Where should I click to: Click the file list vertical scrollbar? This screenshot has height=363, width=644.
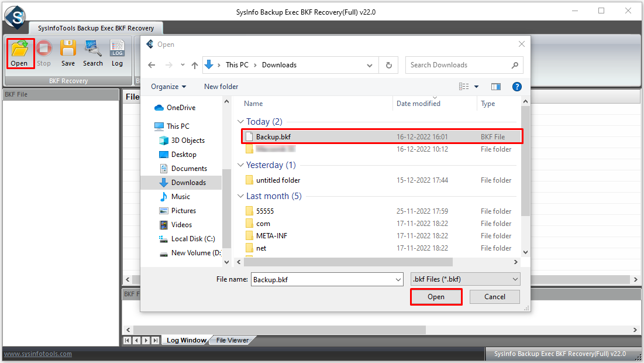pyautogui.click(x=525, y=161)
